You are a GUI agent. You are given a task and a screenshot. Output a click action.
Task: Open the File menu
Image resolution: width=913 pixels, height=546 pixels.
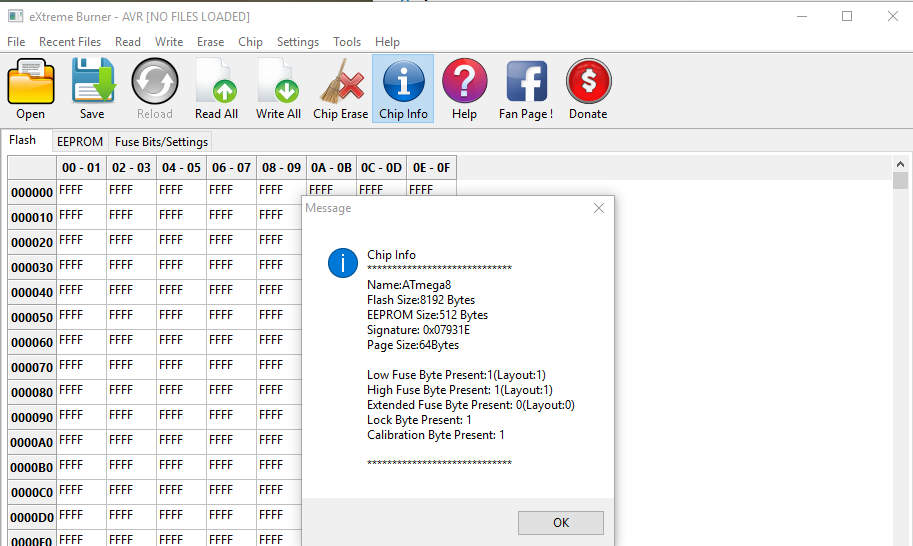pos(16,42)
